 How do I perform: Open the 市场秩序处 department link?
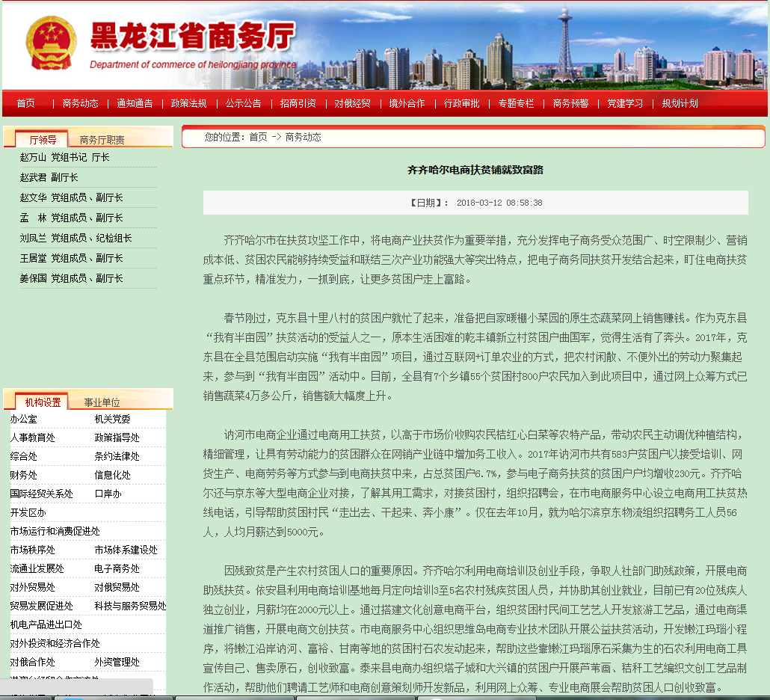click(32, 550)
